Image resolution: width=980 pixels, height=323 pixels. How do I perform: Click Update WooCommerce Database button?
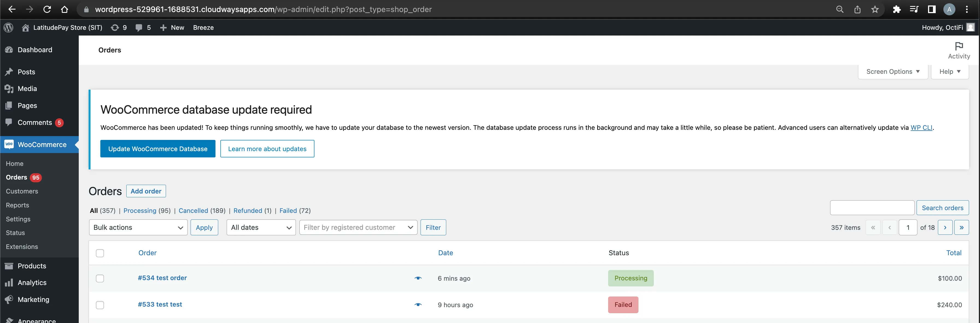[158, 149]
